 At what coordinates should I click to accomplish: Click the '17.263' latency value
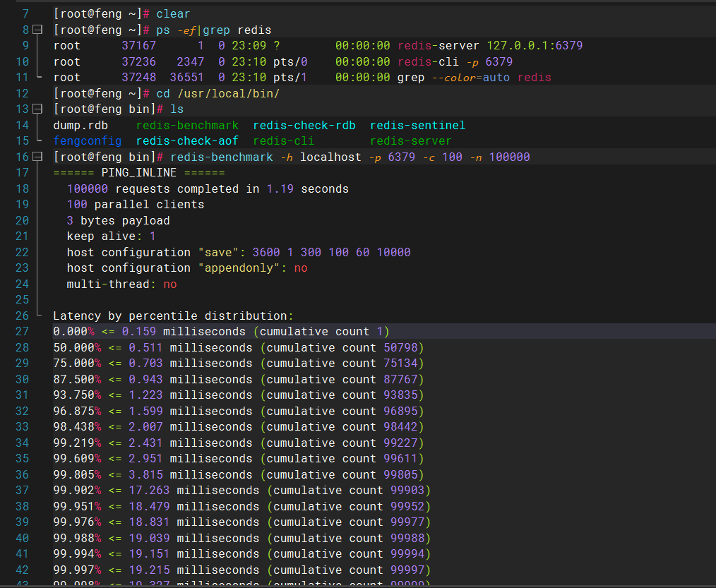click(149, 491)
